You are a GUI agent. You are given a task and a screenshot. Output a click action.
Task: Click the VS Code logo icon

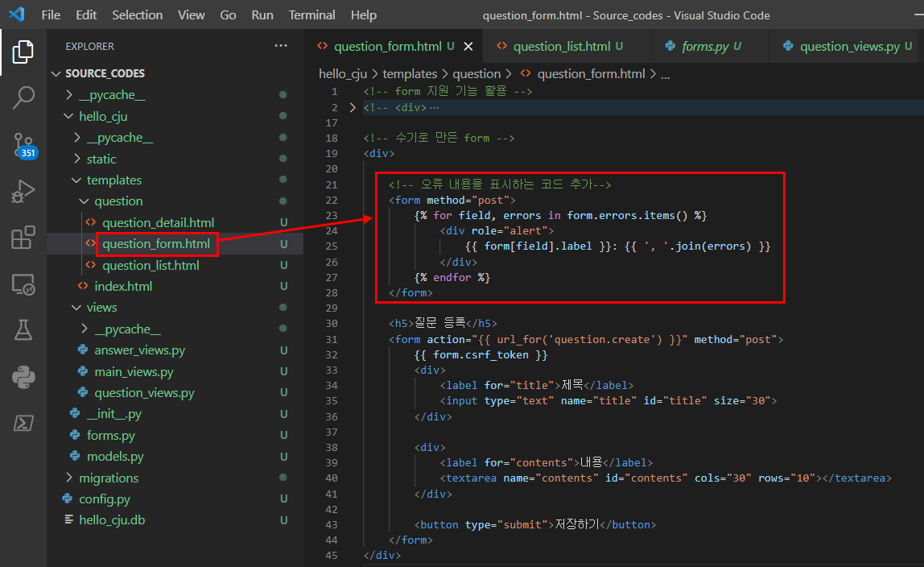click(x=17, y=14)
